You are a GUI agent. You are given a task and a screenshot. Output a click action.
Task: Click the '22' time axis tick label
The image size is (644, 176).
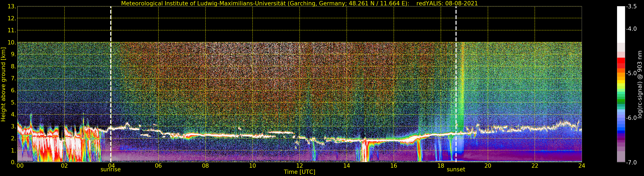(x=535, y=166)
